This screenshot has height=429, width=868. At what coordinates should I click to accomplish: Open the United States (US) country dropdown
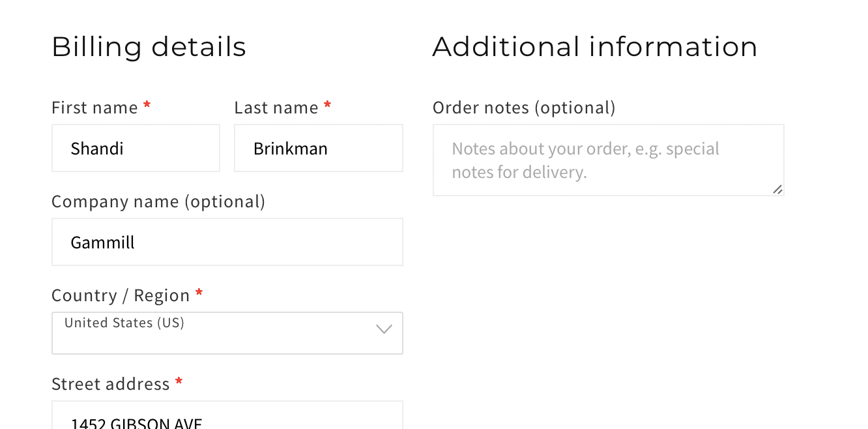pos(215,333)
